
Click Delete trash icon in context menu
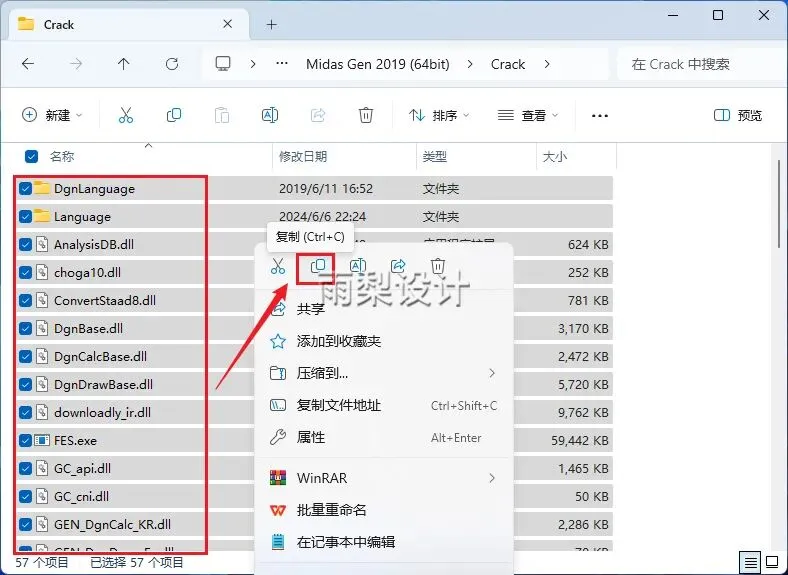(x=438, y=265)
